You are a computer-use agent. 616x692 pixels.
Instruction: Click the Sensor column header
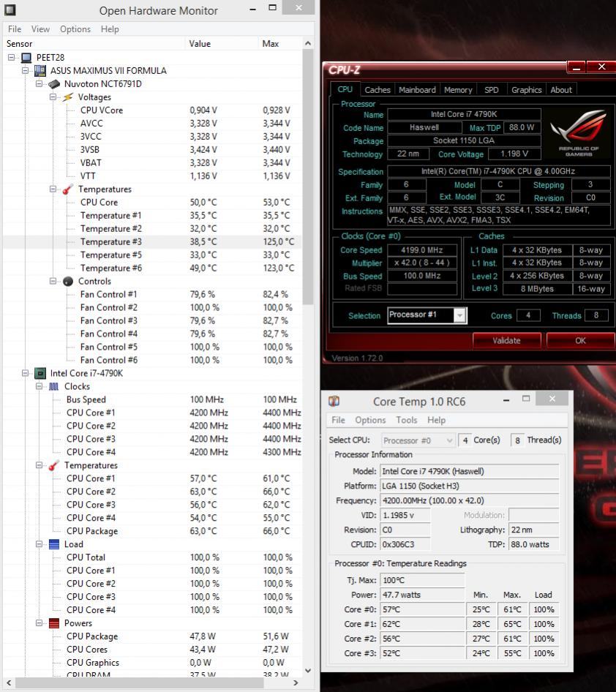point(94,44)
